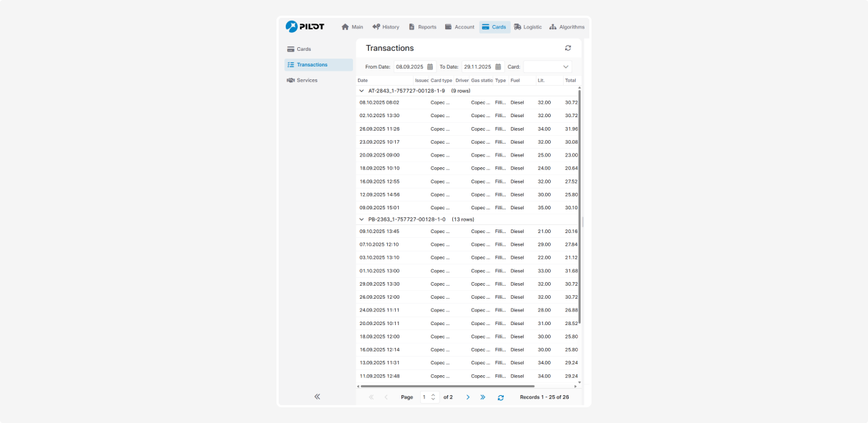The image size is (868, 423).
Task: Collapse the left sidebar panel
Action: [x=317, y=397]
